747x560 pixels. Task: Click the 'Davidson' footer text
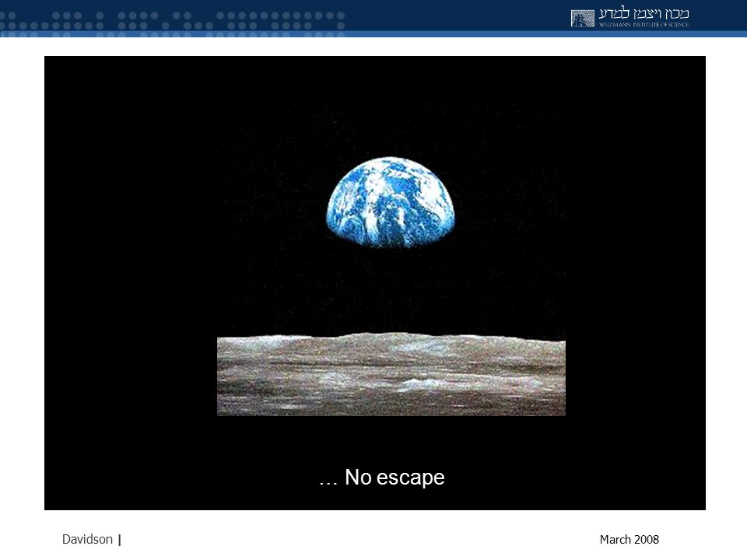click(x=87, y=539)
